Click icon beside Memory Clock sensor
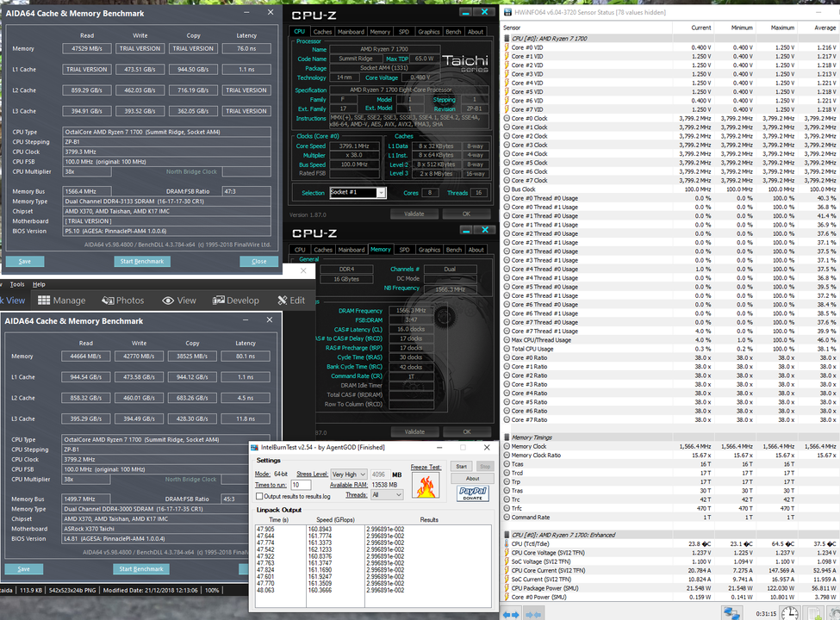 click(507, 446)
